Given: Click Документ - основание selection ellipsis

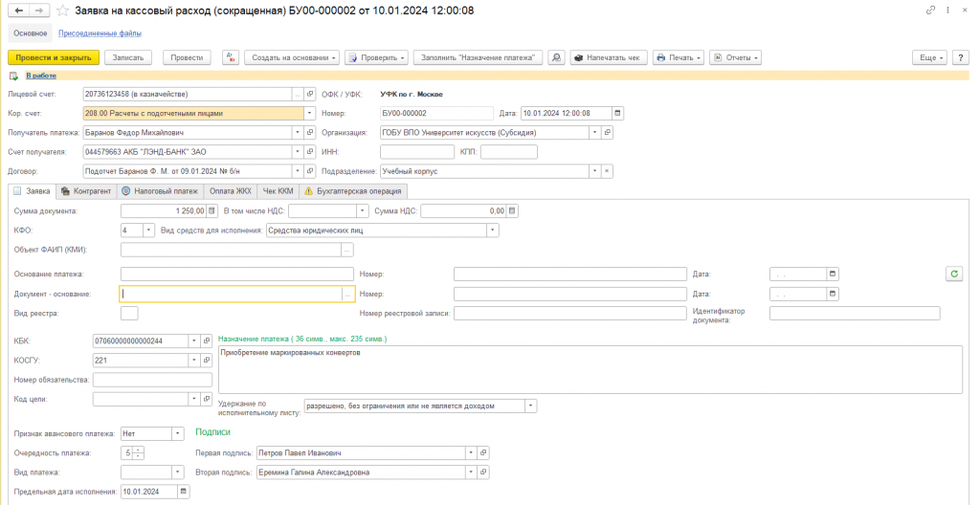Looking at the screenshot, I should 348,294.
